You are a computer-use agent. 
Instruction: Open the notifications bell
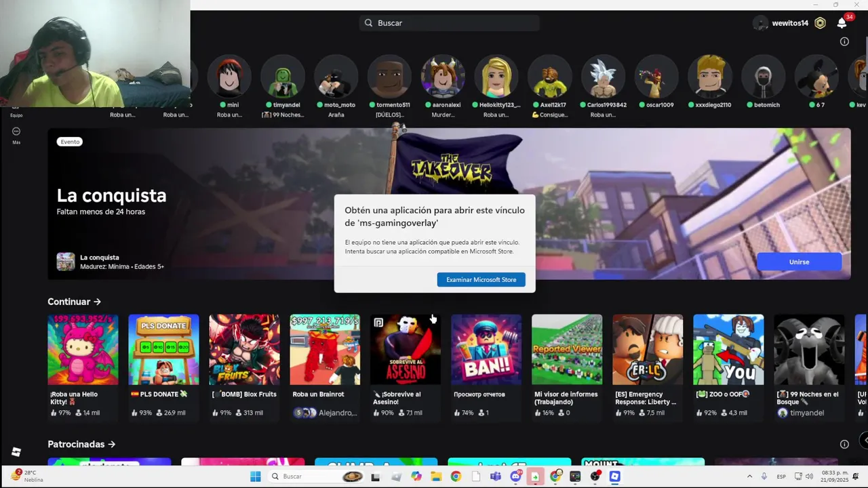coord(842,23)
